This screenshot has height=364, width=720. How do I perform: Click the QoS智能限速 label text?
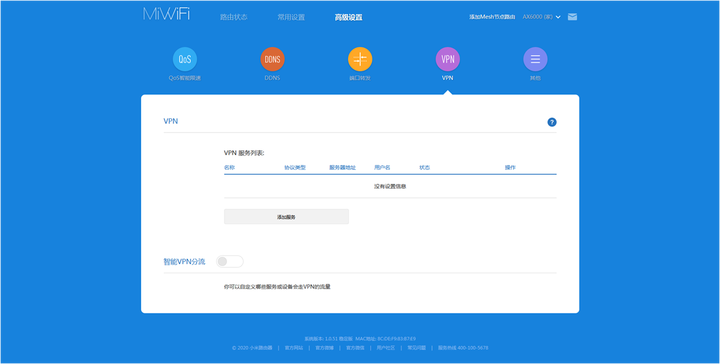[185, 78]
